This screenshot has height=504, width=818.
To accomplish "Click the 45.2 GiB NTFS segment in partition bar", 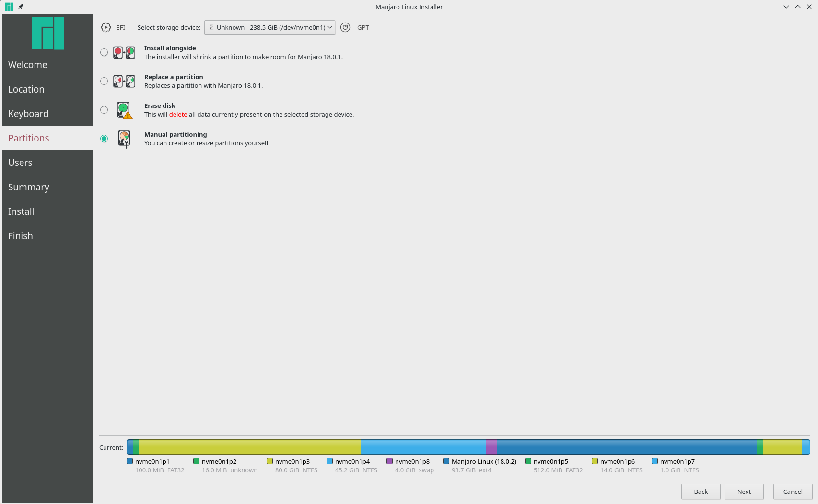I will [x=423, y=447].
